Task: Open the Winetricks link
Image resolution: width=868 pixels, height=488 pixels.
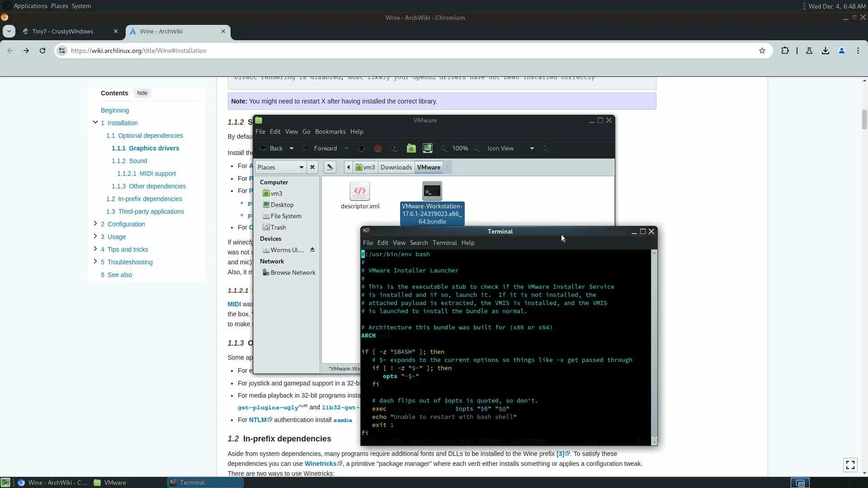Action: [x=320, y=464]
